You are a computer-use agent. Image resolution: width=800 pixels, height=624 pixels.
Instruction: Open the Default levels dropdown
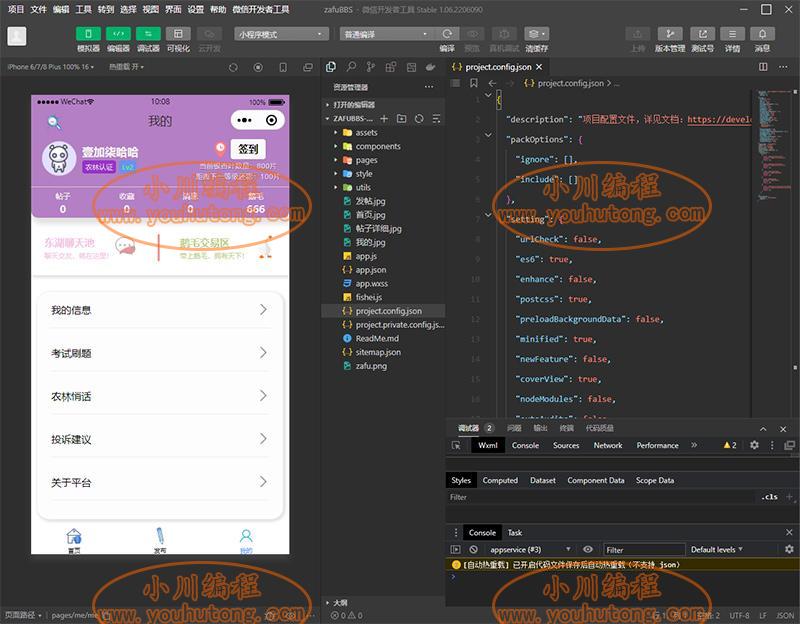point(716,550)
